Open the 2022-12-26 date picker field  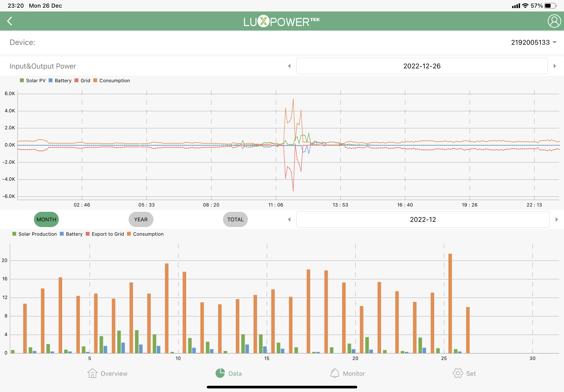click(x=422, y=66)
